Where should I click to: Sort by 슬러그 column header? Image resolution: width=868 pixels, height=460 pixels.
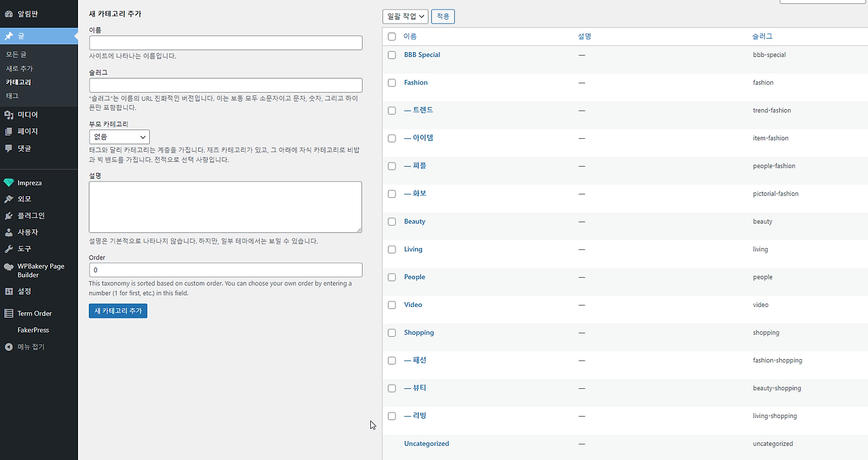tap(762, 37)
